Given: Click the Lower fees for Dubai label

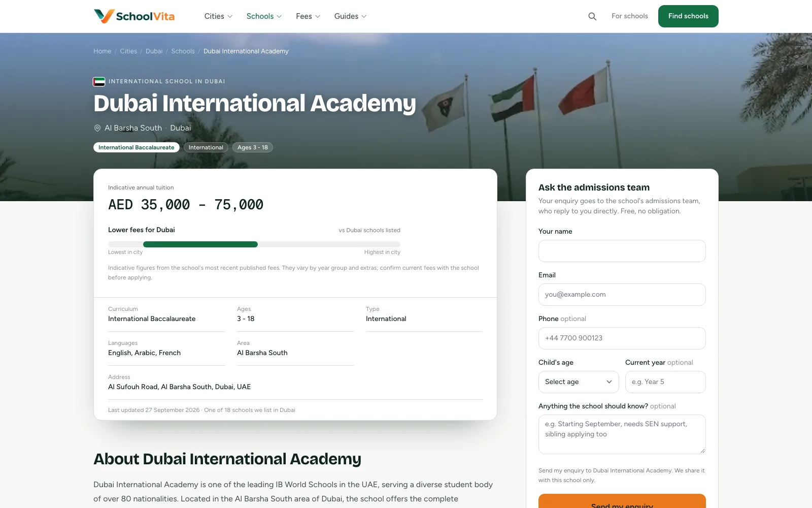Looking at the screenshot, I should (142, 230).
